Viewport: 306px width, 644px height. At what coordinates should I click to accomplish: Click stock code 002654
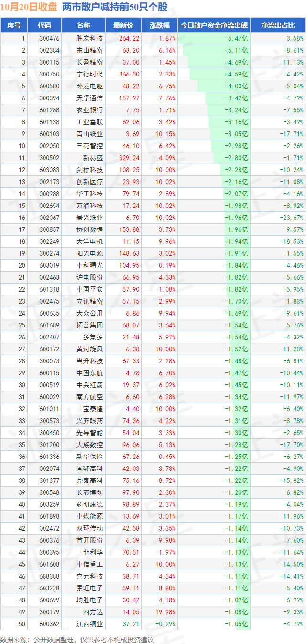[49, 206]
